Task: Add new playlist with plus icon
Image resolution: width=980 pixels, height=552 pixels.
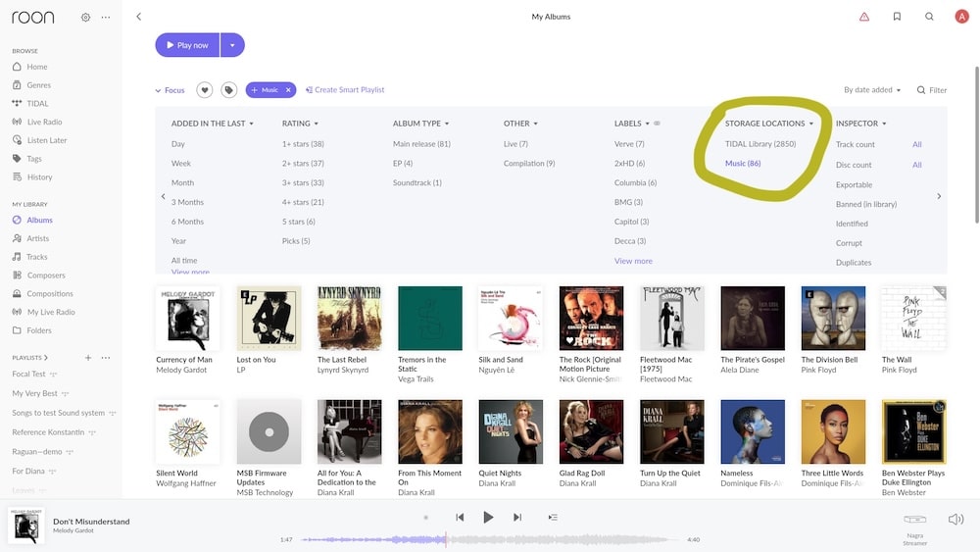Action: tap(88, 358)
